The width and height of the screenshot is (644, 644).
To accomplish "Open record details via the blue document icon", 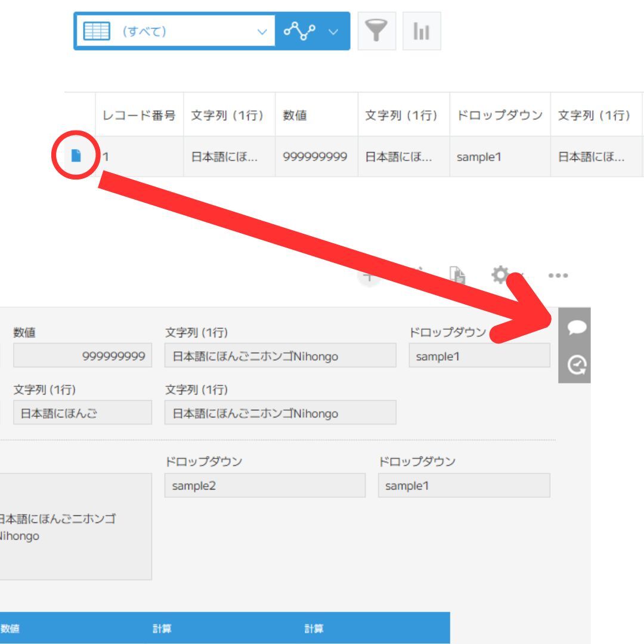I will coord(76,156).
